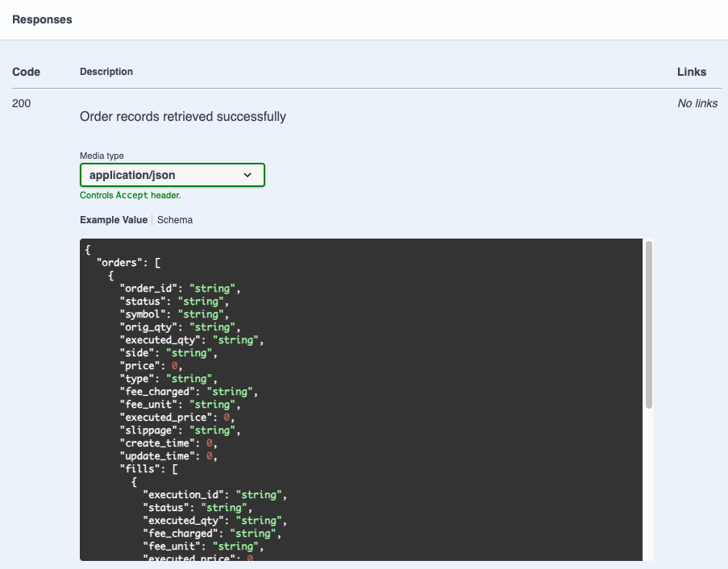This screenshot has width=728, height=569.
Task: Open the Media type dropdown
Action: [x=172, y=175]
